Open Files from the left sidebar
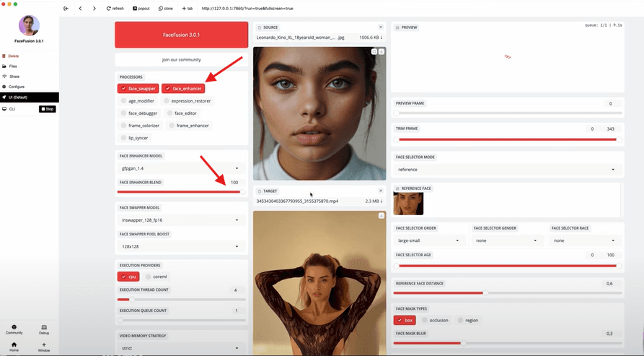Image resolution: width=644 pixels, height=356 pixels. click(x=13, y=66)
